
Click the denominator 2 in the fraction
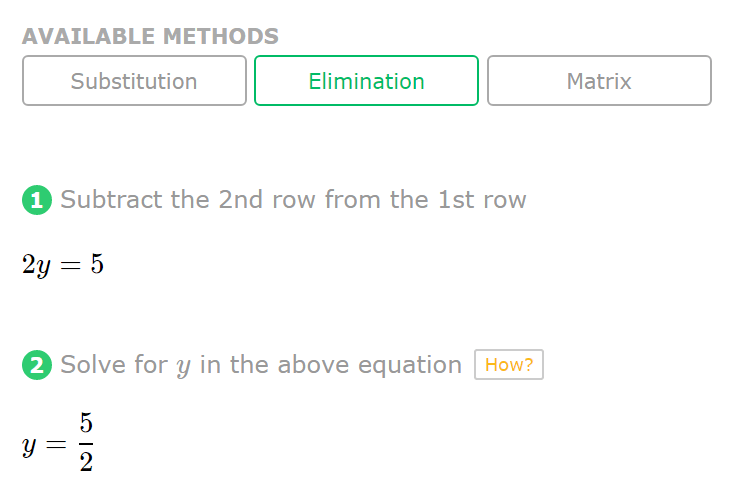point(86,461)
